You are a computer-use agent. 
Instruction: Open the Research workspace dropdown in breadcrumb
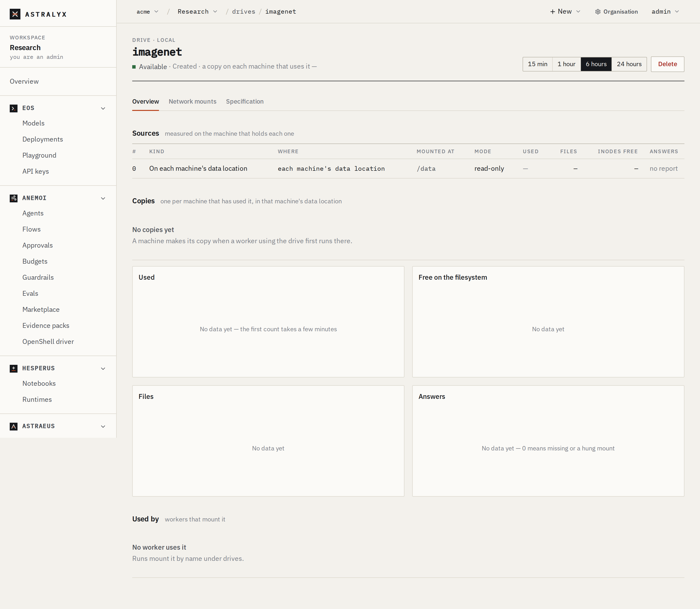[x=197, y=12]
